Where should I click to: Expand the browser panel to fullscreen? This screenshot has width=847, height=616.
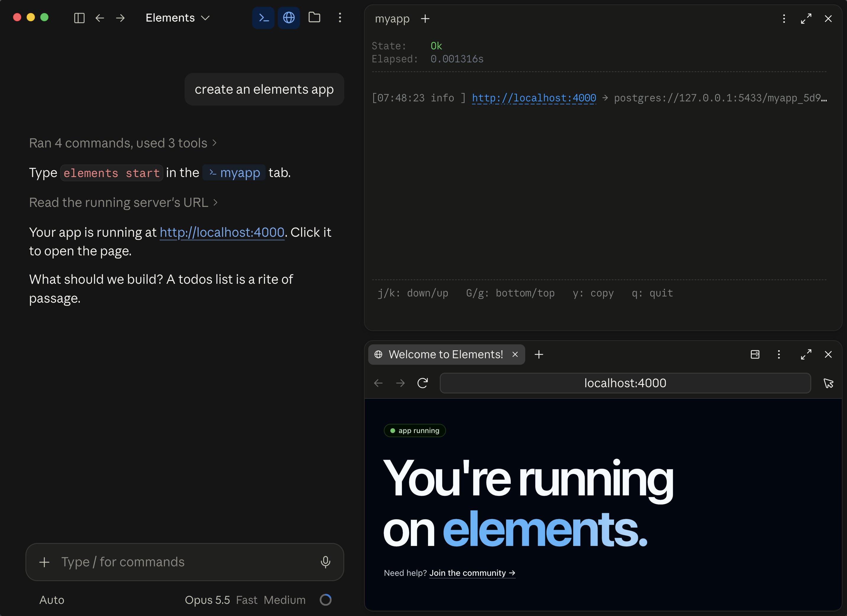coord(806,354)
